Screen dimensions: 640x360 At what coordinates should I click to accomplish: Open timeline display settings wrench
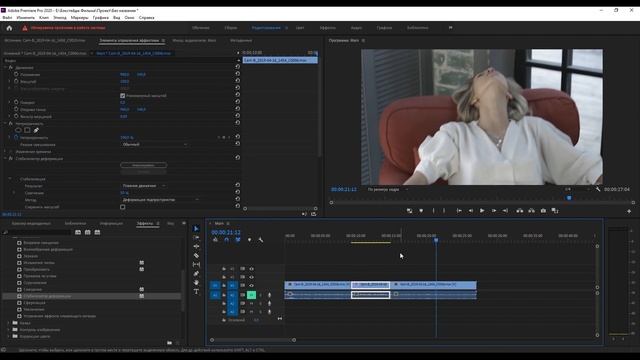point(260,240)
